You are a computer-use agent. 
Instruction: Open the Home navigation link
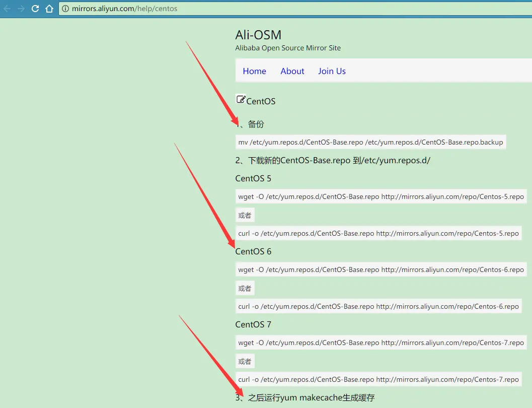pyautogui.click(x=255, y=71)
